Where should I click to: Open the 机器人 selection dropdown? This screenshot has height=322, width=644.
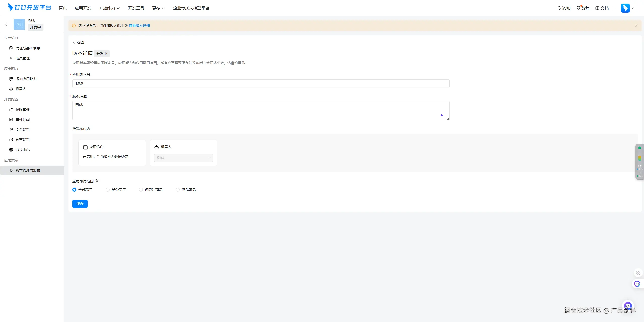[183, 158]
